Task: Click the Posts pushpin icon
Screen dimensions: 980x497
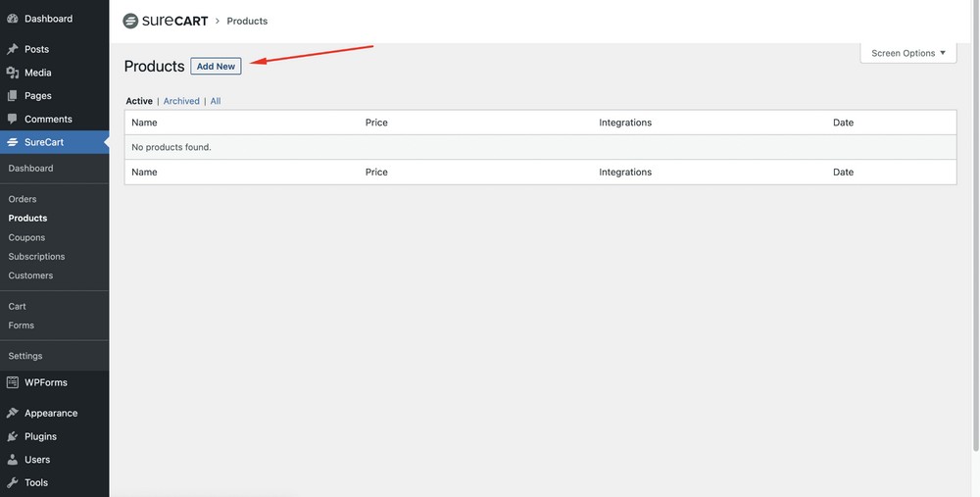Action: (13, 49)
